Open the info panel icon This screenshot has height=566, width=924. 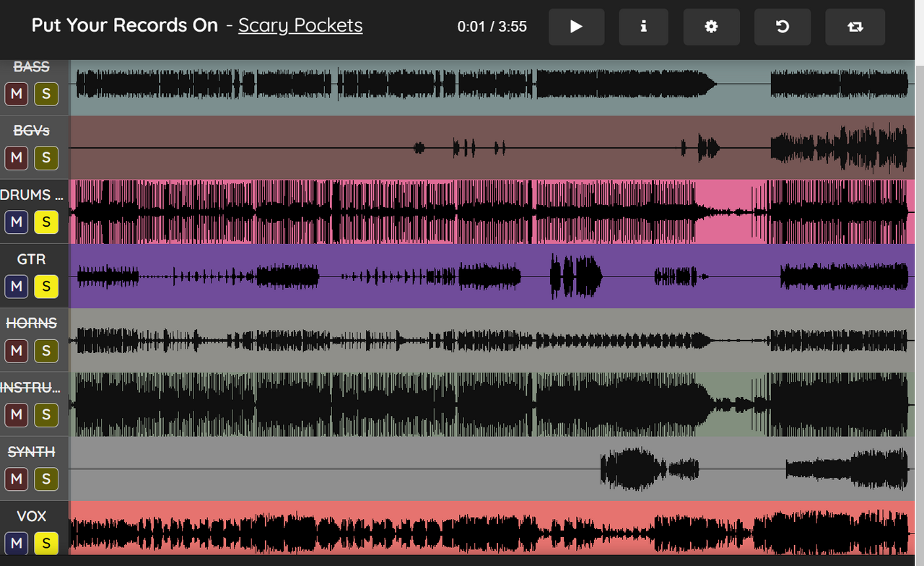click(643, 27)
